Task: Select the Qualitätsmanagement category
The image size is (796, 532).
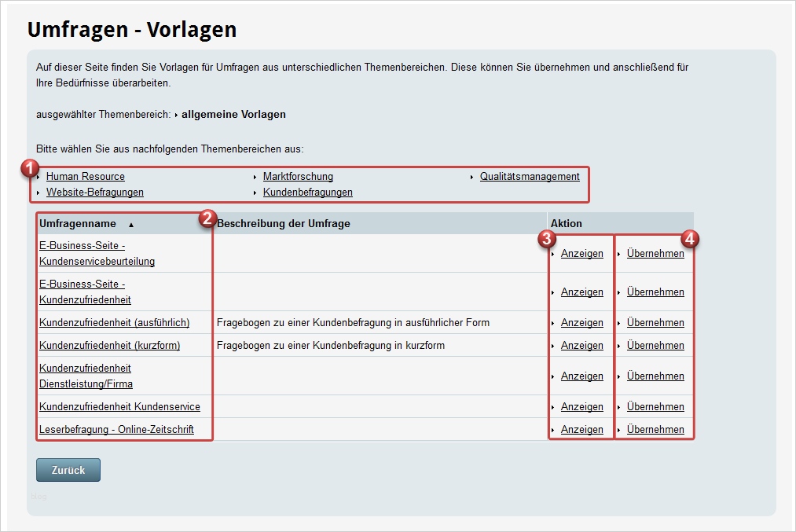Action: [529, 177]
